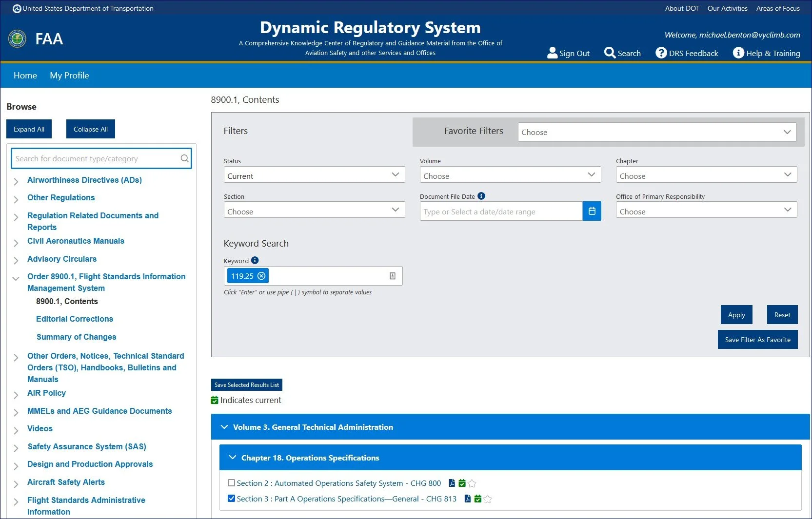Click the Apply filter button
The image size is (812, 519).
coord(736,315)
